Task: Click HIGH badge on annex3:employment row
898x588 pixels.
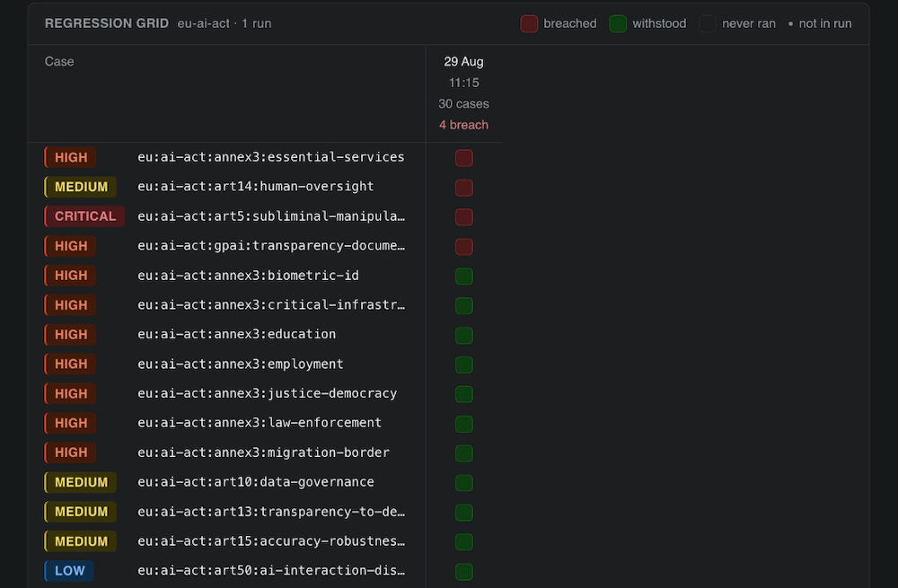Action: point(70,364)
